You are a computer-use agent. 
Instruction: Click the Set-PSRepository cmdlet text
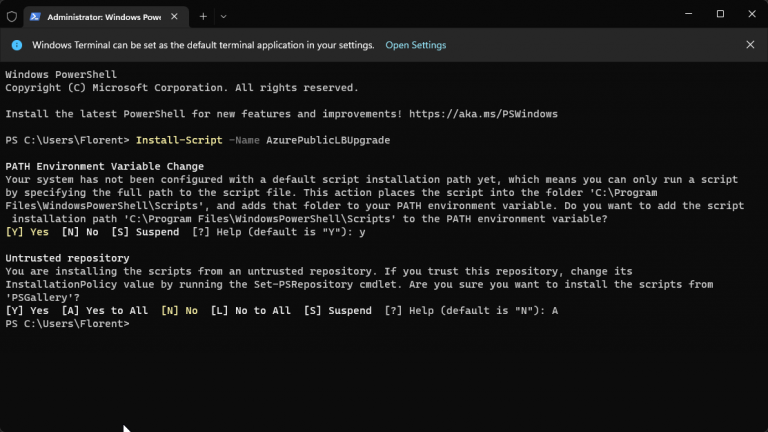[303, 285]
